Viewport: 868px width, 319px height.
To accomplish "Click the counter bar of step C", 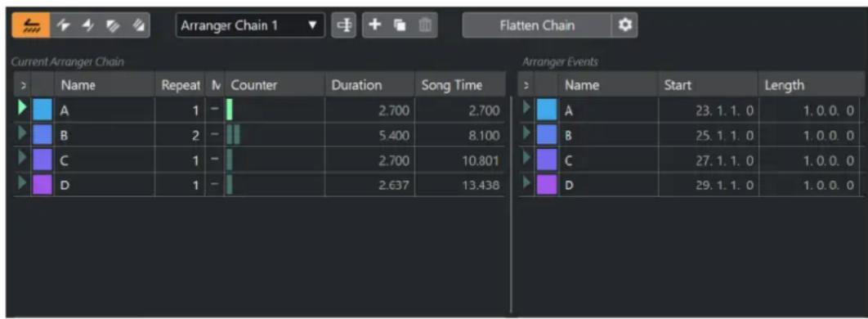I will coord(230,159).
